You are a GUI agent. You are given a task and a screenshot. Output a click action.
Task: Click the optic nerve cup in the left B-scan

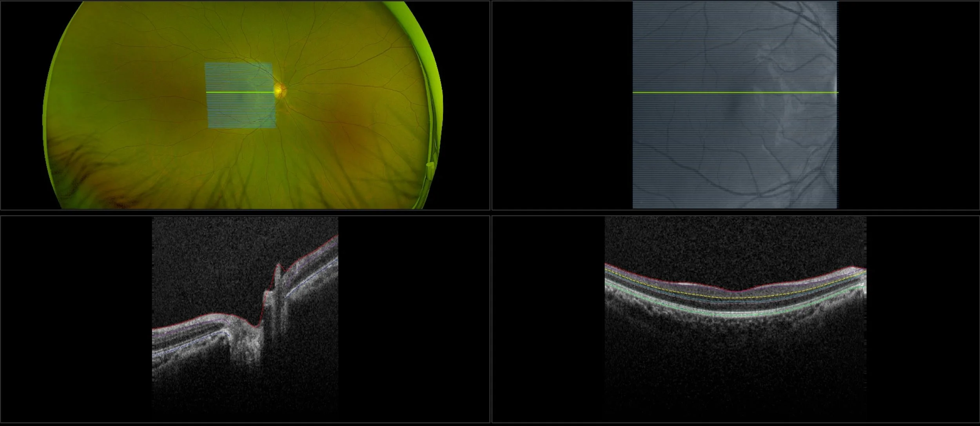(256, 325)
